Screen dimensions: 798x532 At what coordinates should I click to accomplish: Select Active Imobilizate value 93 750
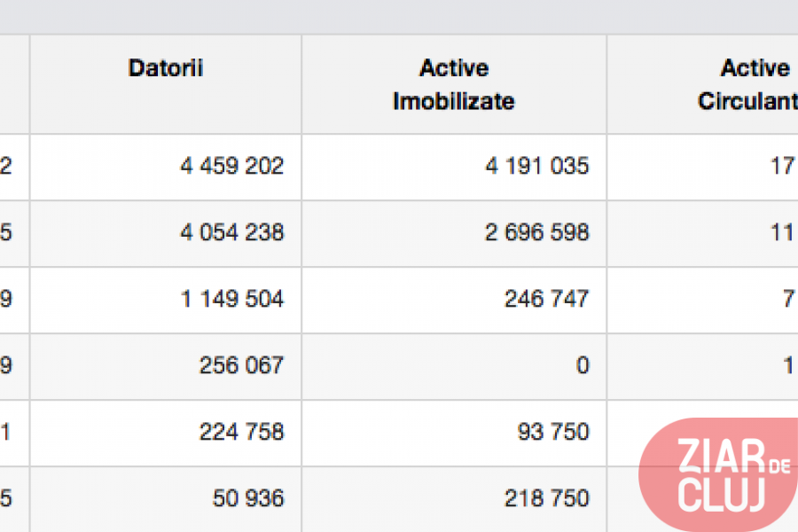pos(554,432)
